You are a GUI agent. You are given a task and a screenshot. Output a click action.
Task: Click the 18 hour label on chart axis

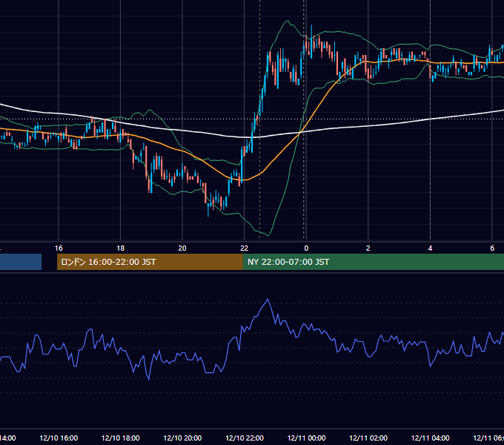click(121, 248)
